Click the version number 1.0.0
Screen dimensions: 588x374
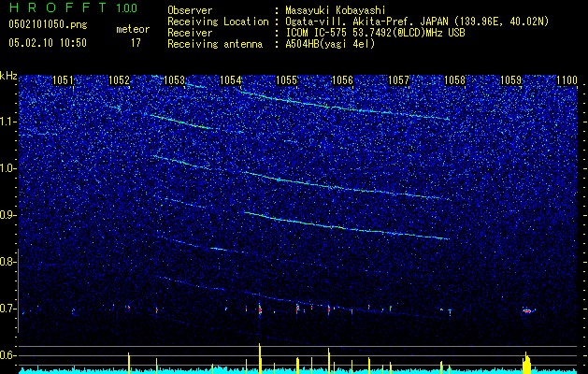(x=127, y=7)
